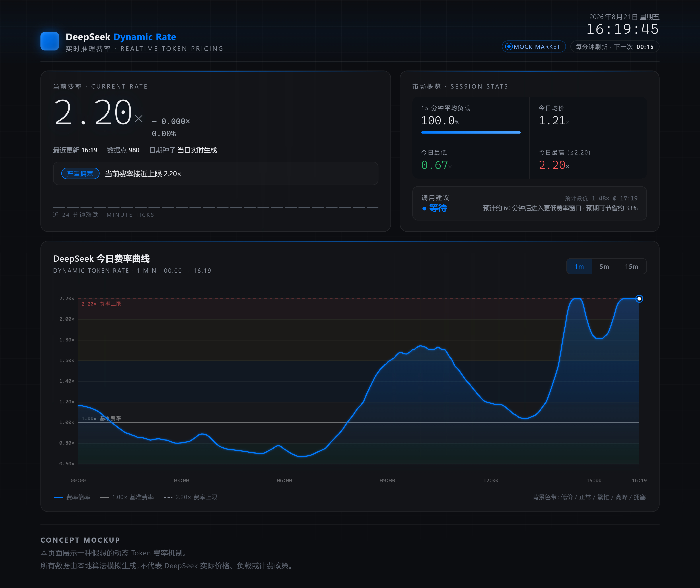Click the 100.0% average load value

coord(440,120)
